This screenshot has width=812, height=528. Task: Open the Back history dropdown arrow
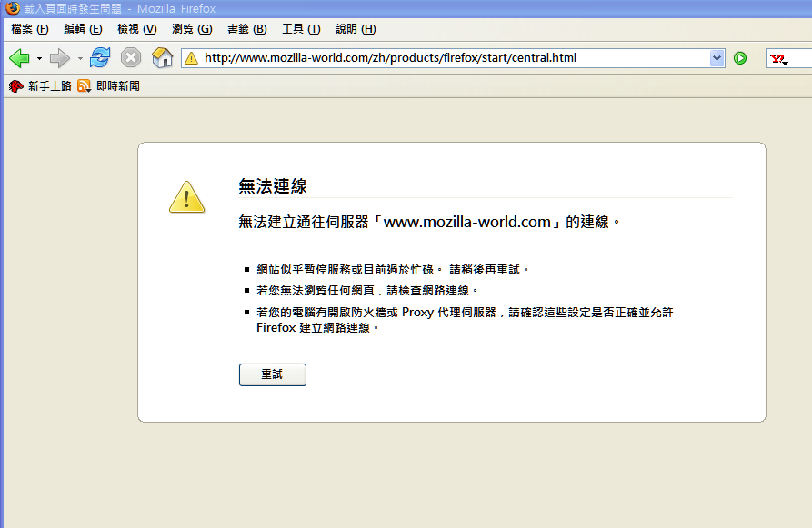click(x=39, y=58)
